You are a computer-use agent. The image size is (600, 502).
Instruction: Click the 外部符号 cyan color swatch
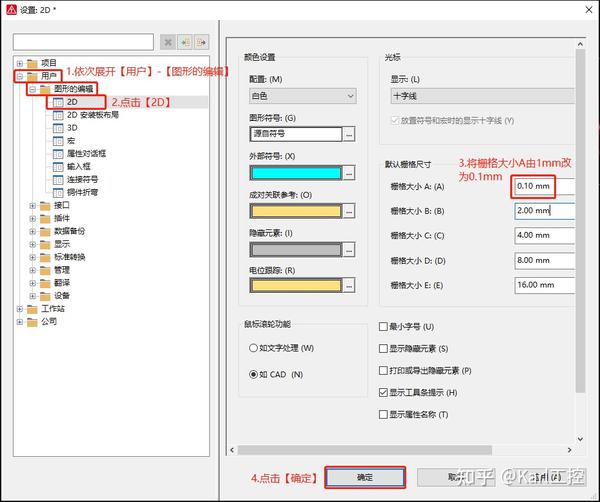(x=296, y=173)
